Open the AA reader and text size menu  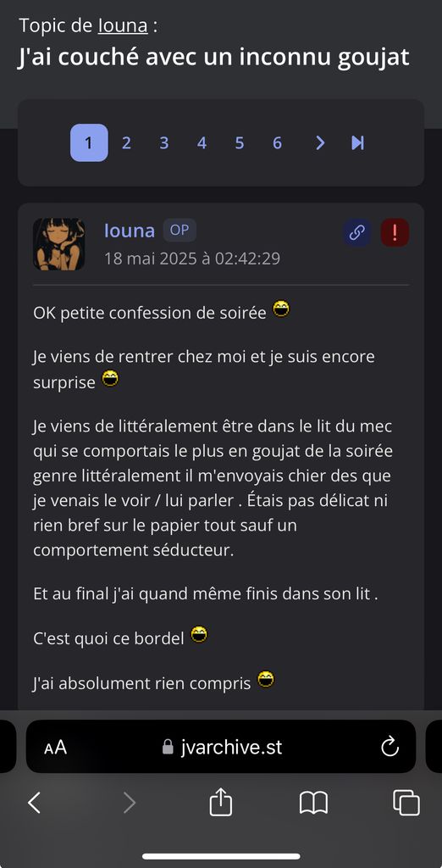coord(55,748)
